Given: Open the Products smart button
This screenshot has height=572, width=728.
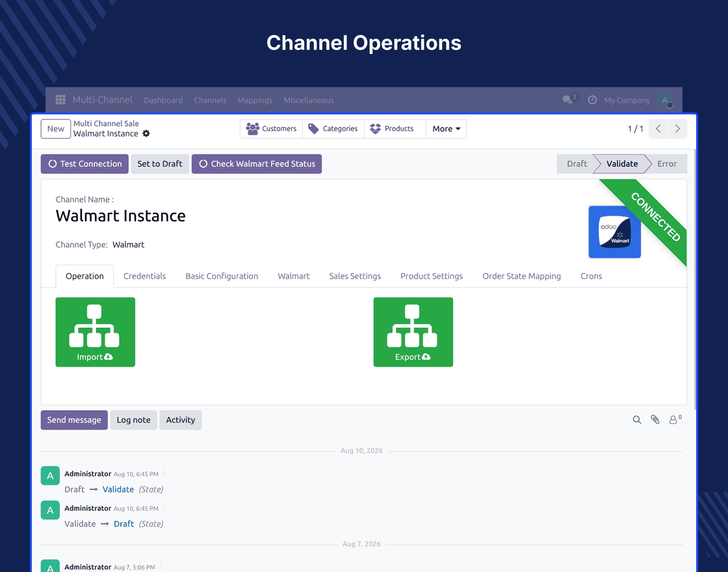Looking at the screenshot, I should point(395,129).
